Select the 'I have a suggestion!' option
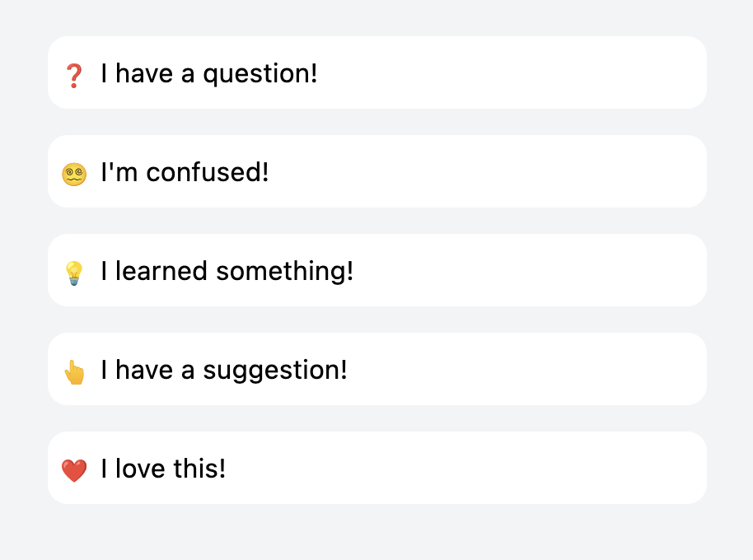 pos(377,369)
